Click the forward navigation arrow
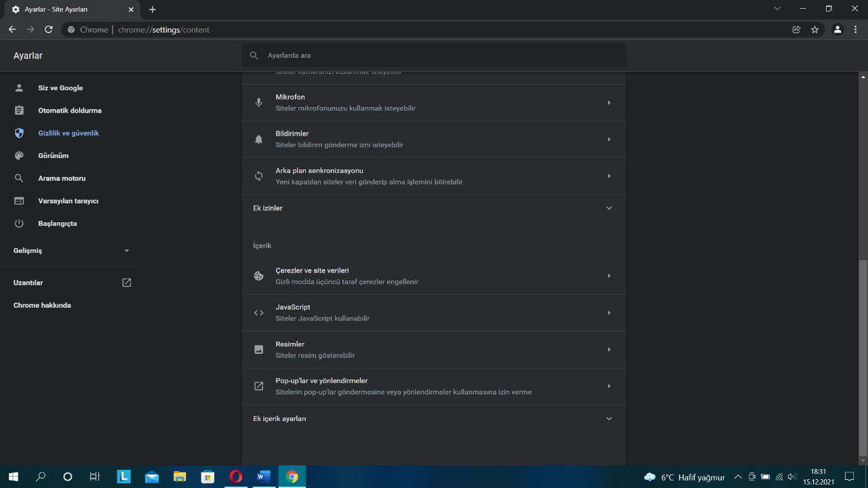Viewport: 868px width, 488px height. 31,30
